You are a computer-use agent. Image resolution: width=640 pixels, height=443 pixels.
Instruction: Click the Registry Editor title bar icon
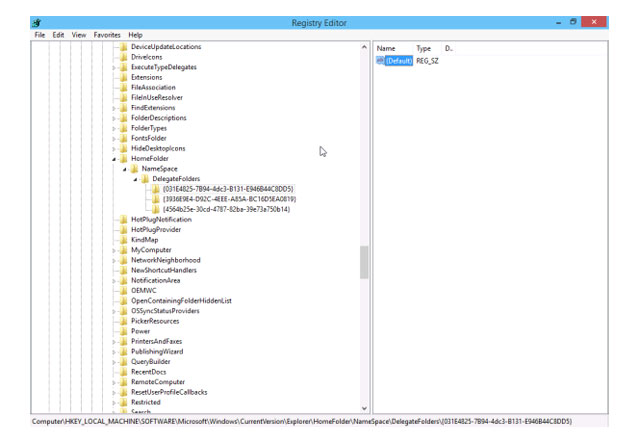click(x=37, y=23)
